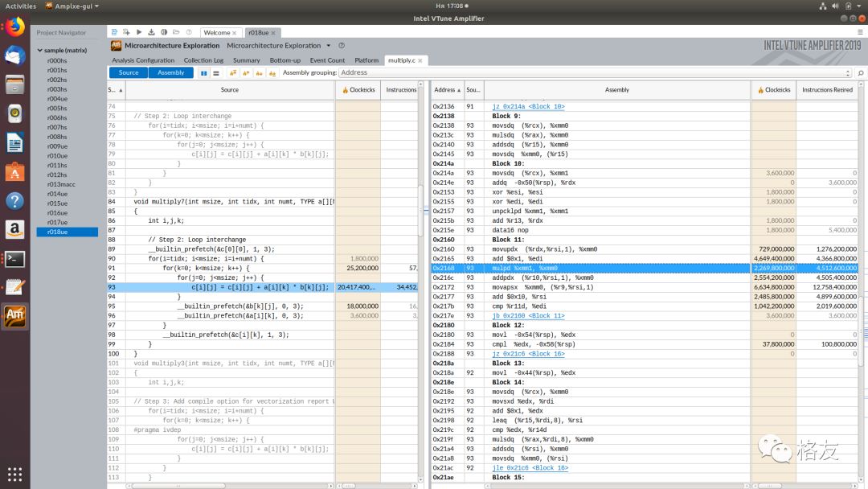Click the Instructions Retired column header
The height and width of the screenshot is (489, 868).
(x=827, y=90)
